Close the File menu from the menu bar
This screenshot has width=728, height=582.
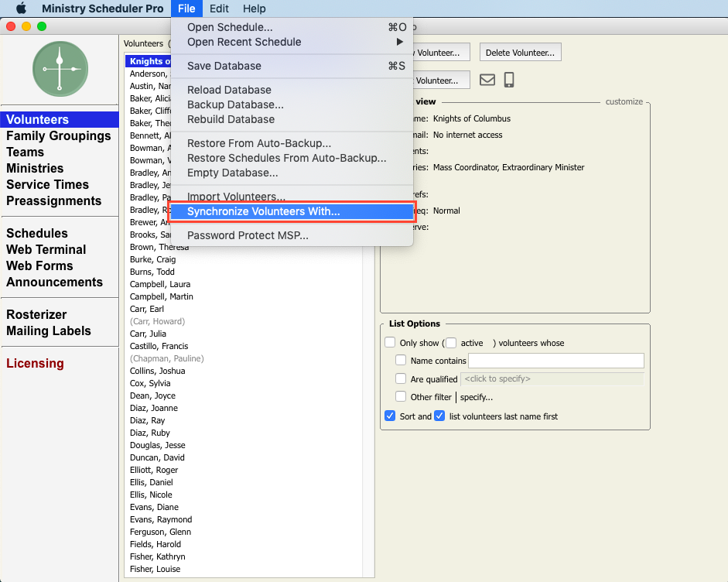pyautogui.click(x=186, y=9)
